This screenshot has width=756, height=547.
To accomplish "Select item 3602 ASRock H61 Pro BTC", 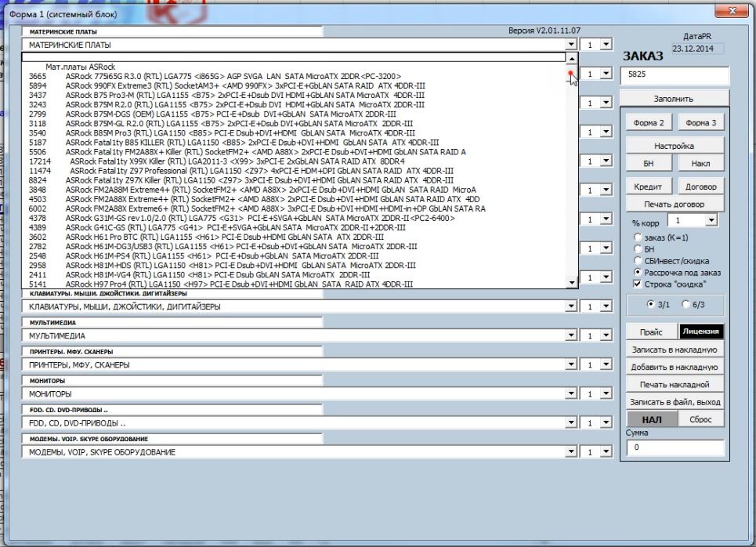I will [293, 237].
